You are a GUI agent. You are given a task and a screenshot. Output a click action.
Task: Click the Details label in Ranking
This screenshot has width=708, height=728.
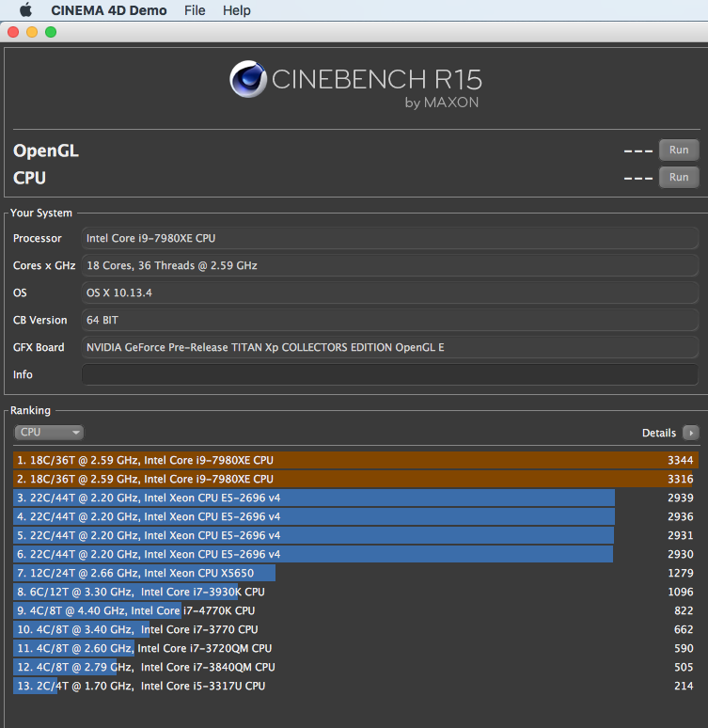tap(659, 433)
